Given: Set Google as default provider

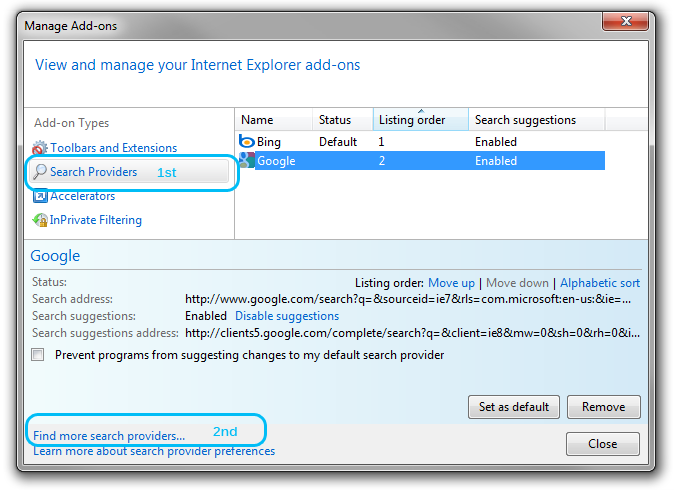Looking at the screenshot, I should click(x=514, y=407).
